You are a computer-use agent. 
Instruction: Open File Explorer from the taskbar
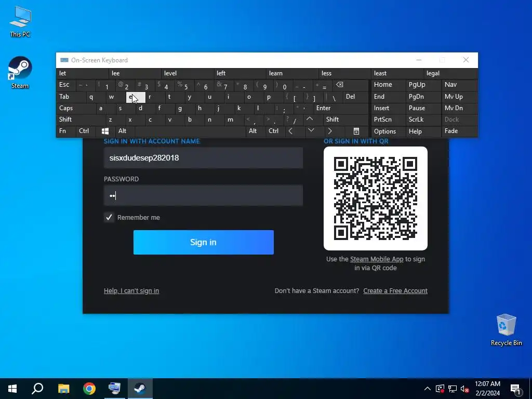[63, 389]
